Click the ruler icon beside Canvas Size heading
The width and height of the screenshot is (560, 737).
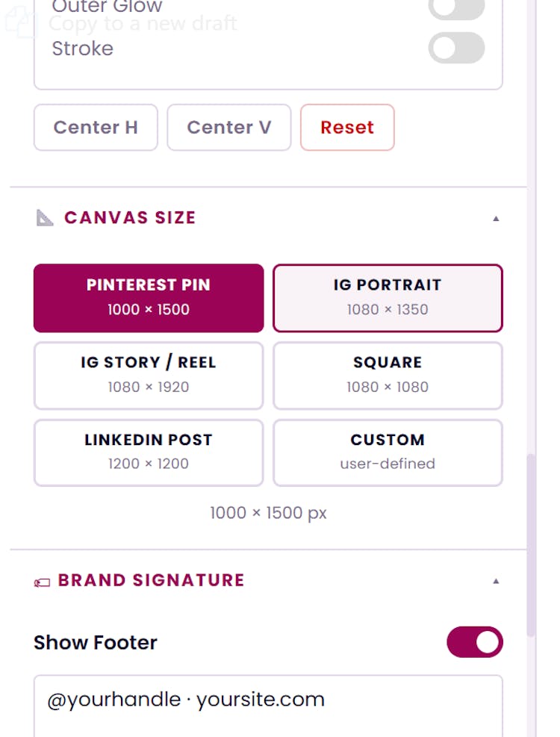[44, 217]
